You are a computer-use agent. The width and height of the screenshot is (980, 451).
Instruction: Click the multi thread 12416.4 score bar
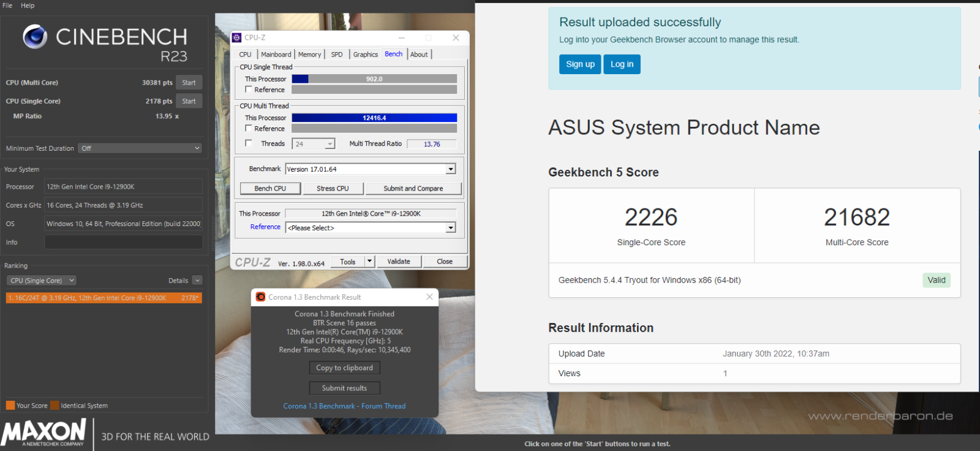tap(374, 118)
